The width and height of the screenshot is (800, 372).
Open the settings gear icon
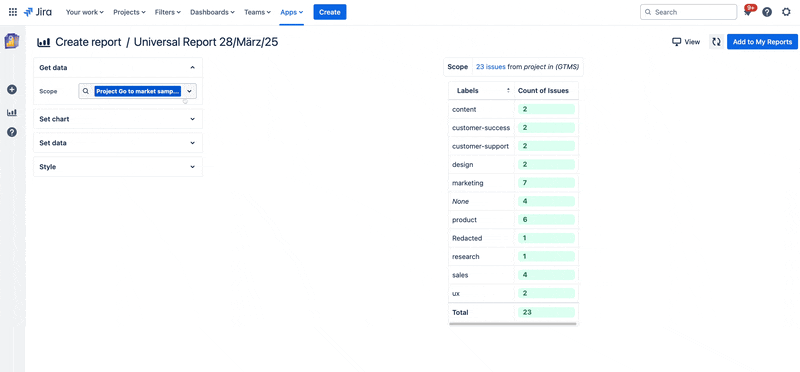[x=786, y=12]
